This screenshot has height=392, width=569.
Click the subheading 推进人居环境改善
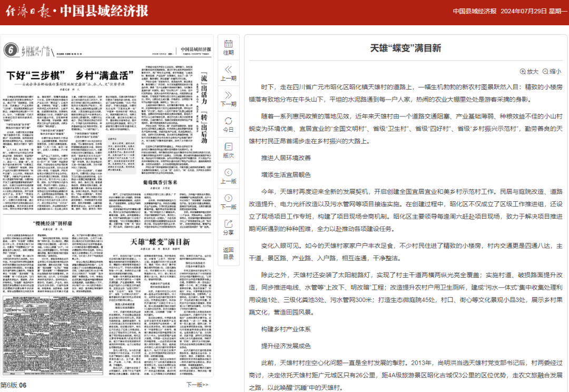click(x=286, y=158)
